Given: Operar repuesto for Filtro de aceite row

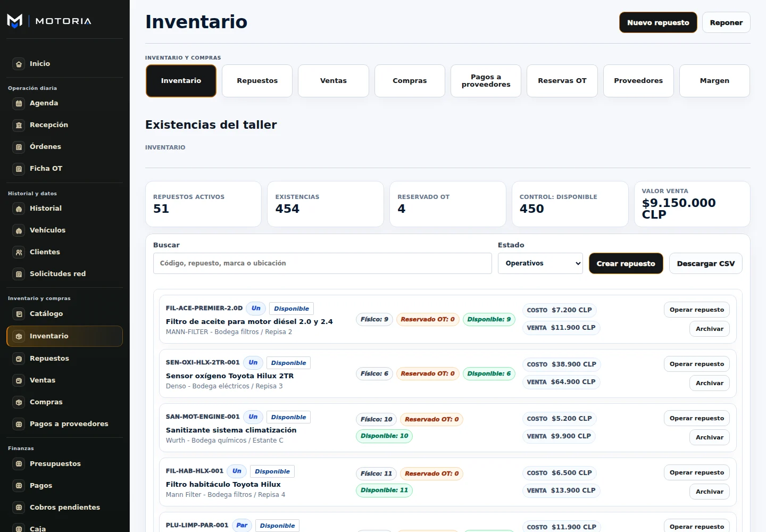Looking at the screenshot, I should [697, 310].
